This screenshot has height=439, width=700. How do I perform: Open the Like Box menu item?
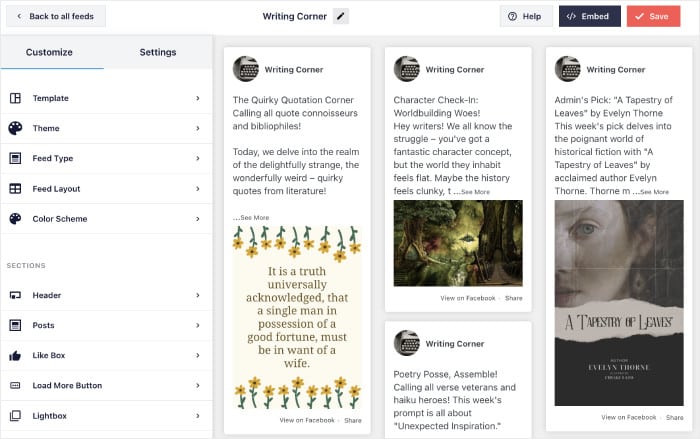pos(106,355)
